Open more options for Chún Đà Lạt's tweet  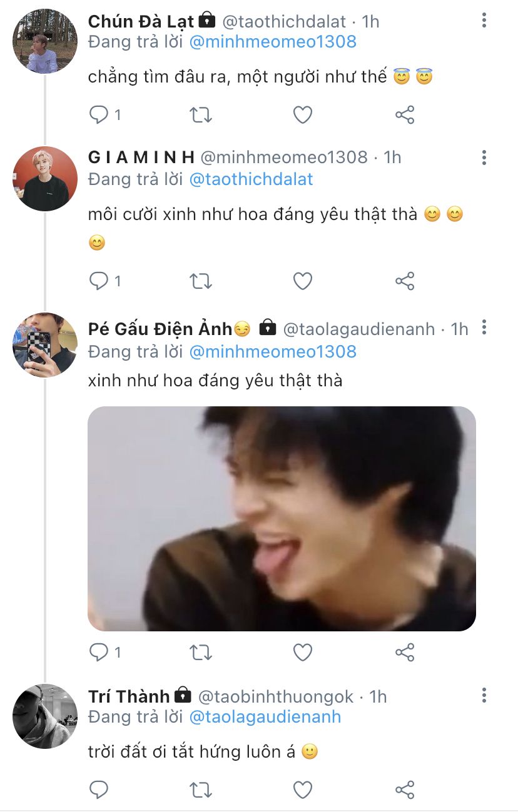[484, 21]
